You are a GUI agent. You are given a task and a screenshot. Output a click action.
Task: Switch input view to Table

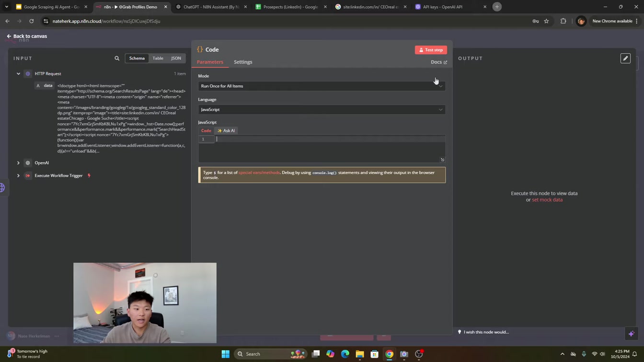158,58
